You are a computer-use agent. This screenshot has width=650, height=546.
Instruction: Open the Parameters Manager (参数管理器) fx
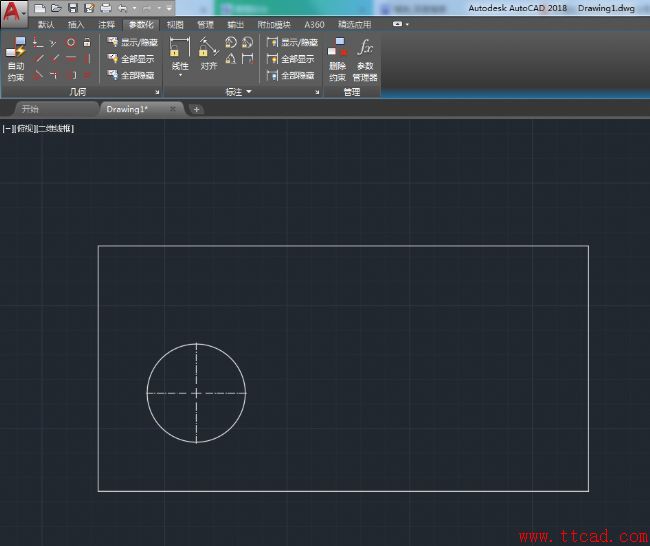point(365,59)
